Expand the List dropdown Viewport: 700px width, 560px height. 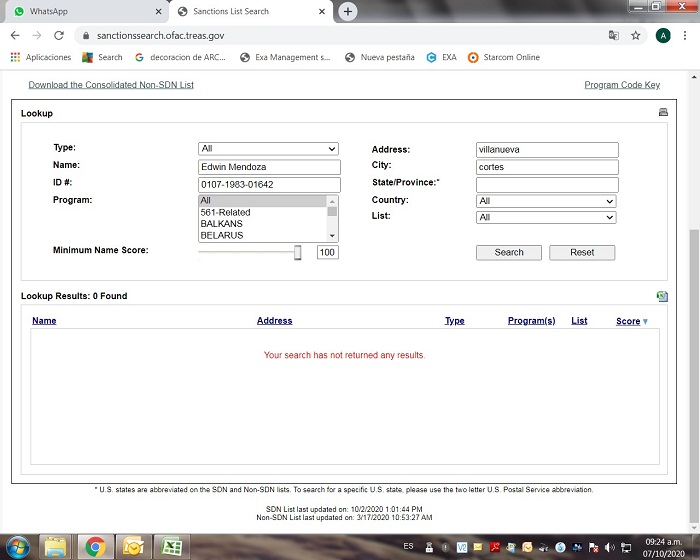point(546,217)
